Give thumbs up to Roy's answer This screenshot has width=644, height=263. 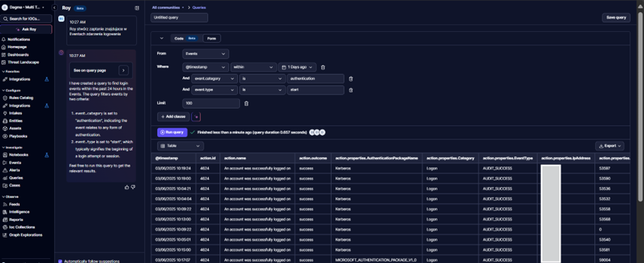[x=126, y=187]
